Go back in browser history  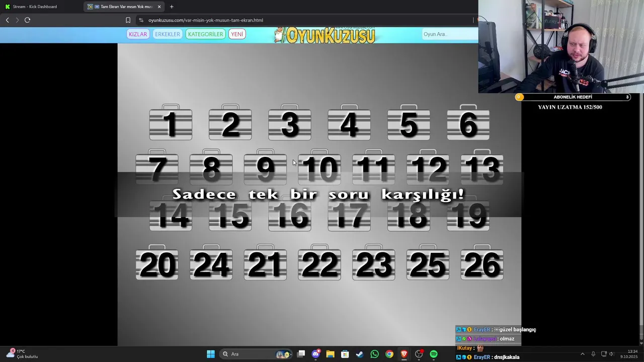tap(7, 20)
